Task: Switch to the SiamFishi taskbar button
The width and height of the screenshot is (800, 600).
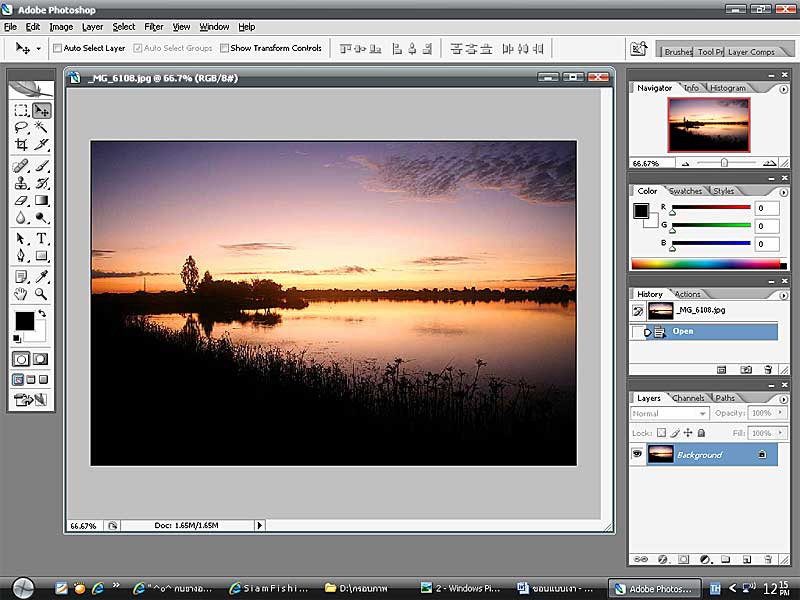Action: (x=268, y=589)
